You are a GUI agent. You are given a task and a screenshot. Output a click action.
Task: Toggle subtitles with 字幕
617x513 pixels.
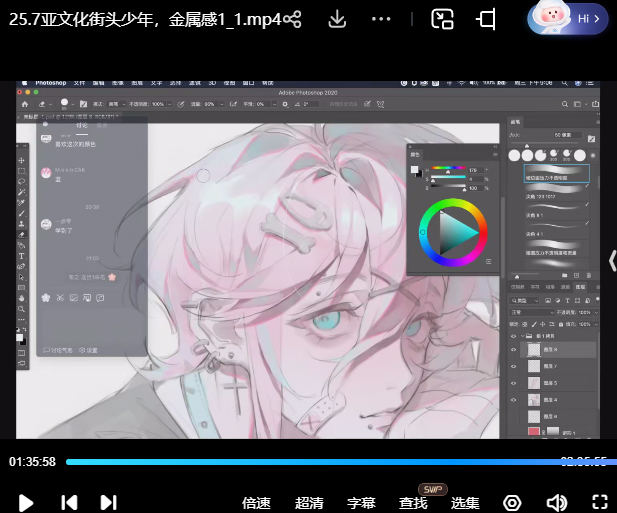[361, 503]
